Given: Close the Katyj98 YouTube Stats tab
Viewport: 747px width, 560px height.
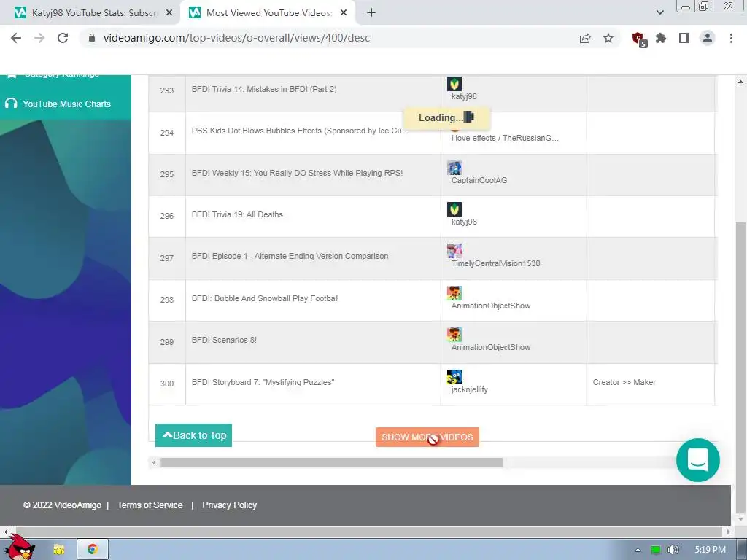Looking at the screenshot, I should point(169,13).
